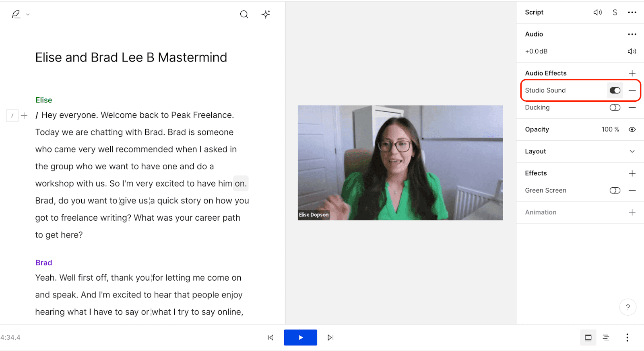The height and width of the screenshot is (351, 644).
Task: Turn on the Green Screen toggle
Action: 615,191
